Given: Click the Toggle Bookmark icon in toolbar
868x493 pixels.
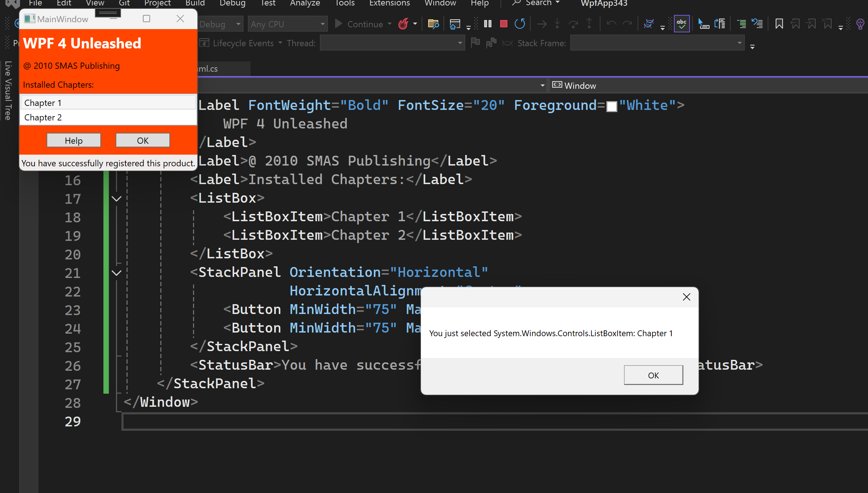Looking at the screenshot, I should [779, 24].
